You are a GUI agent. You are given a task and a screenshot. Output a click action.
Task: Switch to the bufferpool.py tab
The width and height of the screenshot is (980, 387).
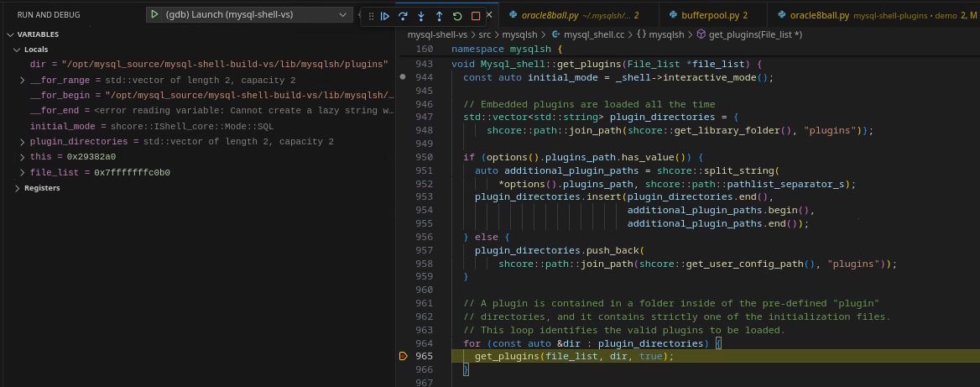point(713,15)
